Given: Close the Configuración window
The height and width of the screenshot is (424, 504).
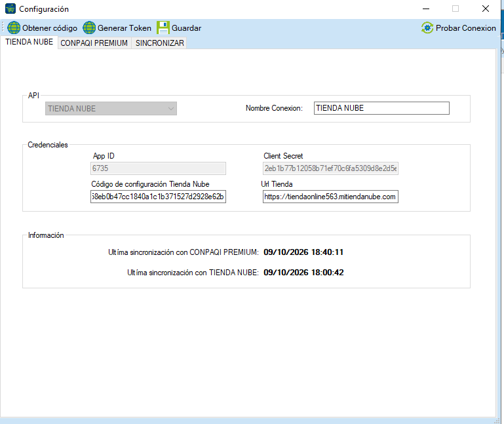Looking at the screenshot, I should [x=486, y=9].
